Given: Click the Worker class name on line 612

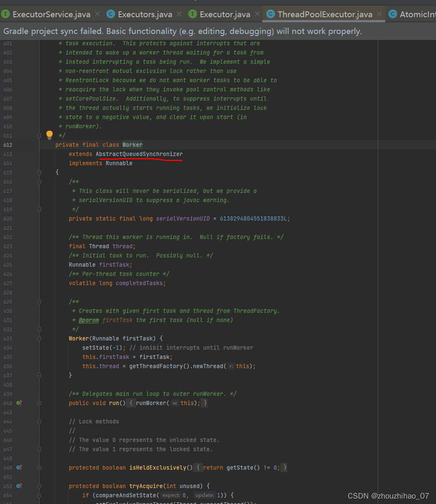Looking at the screenshot, I should tap(133, 145).
